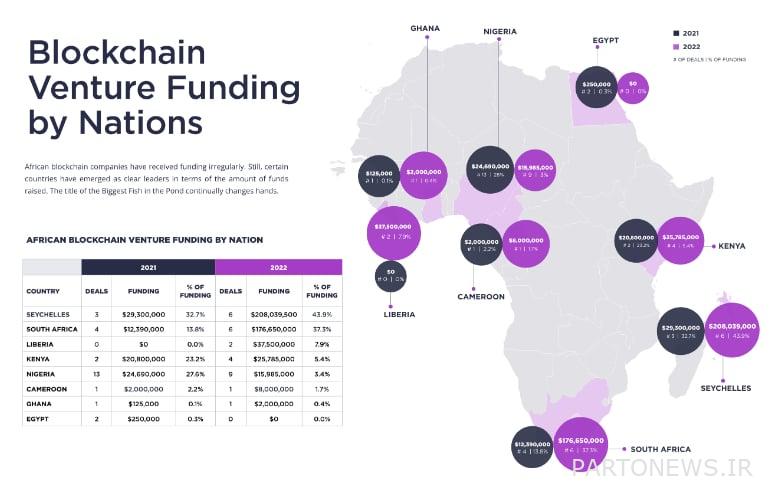Select Egypt's $250,000 dark bubble
Image resolution: width=769 pixels, height=491 pixels.
point(596,87)
